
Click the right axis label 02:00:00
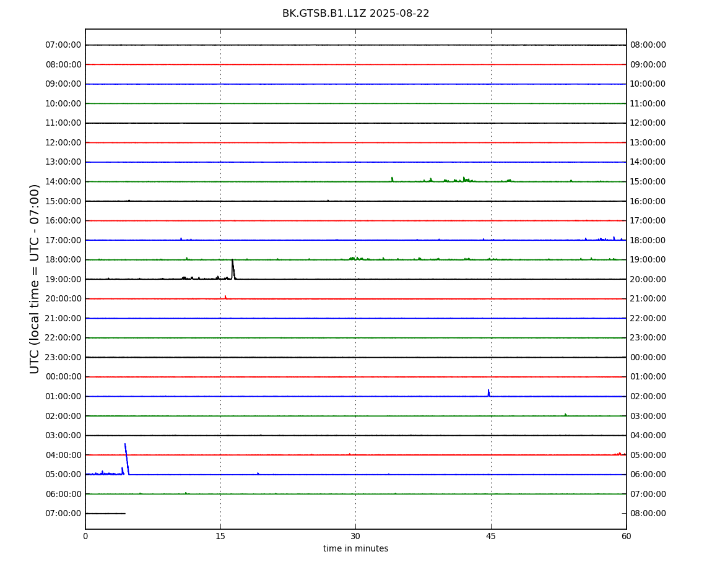(648, 396)
